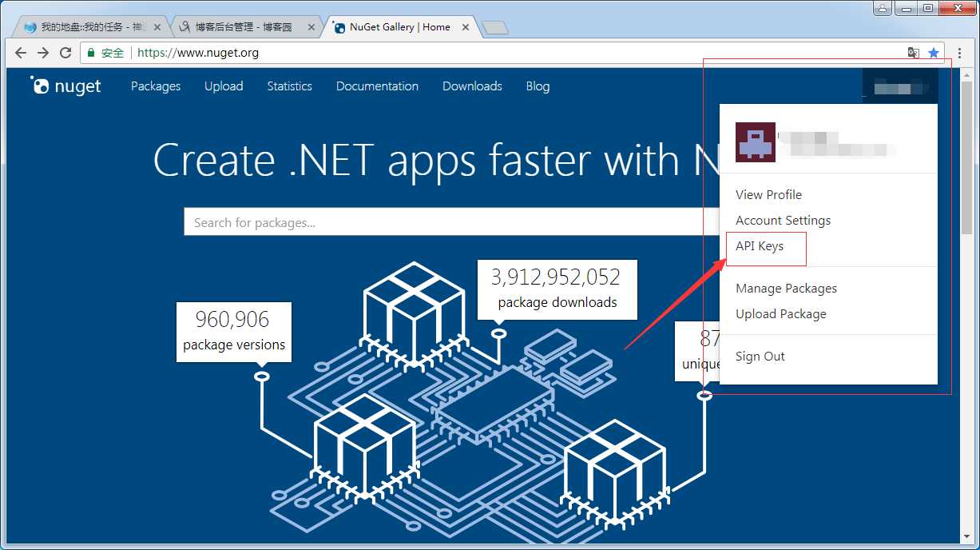Click Sign Out in the account menu
The width and height of the screenshot is (980, 550).
pyautogui.click(x=760, y=356)
